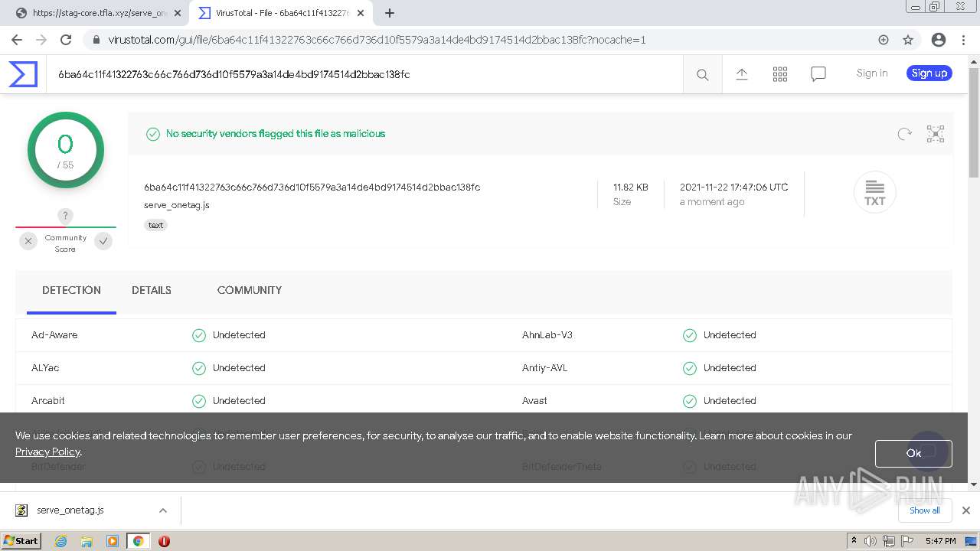Open the similarity graph icon
980x551 pixels.
[x=936, y=134]
